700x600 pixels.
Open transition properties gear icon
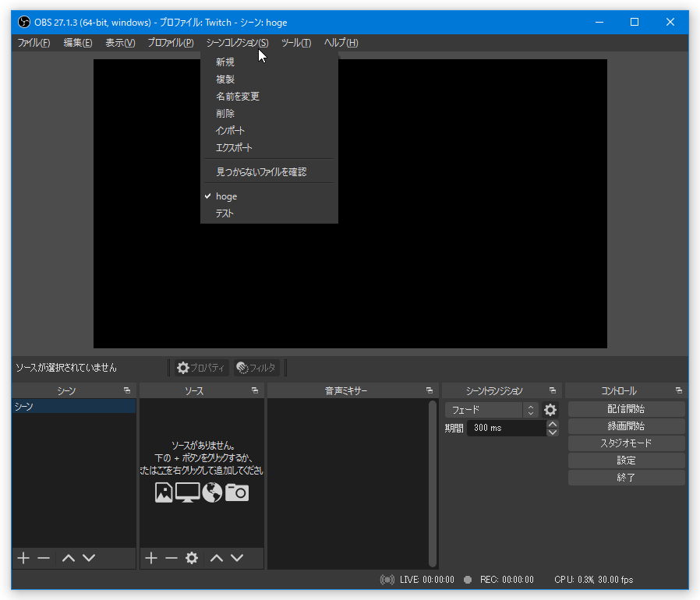tap(550, 410)
